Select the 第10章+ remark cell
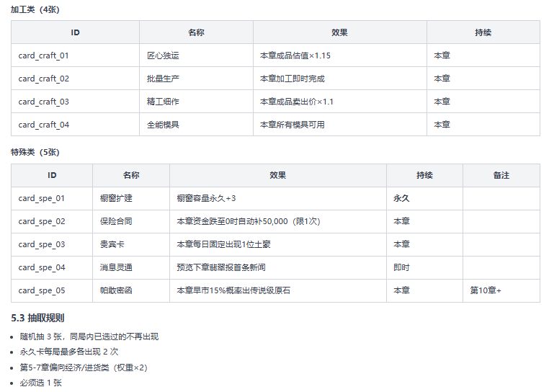The width and height of the screenshot is (549, 392). click(501, 290)
